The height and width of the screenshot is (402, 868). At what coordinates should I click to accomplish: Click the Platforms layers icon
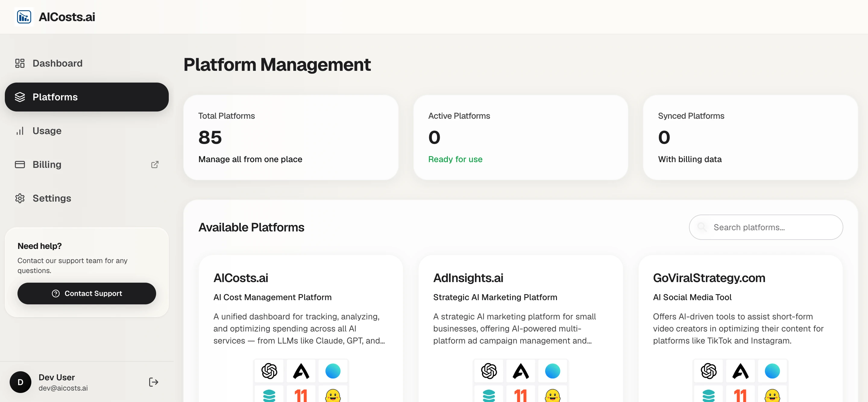pyautogui.click(x=20, y=97)
